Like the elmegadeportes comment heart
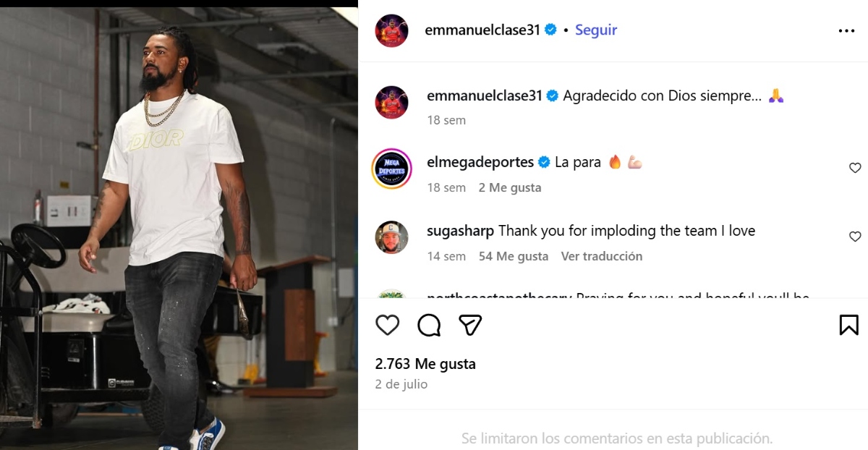Viewport: 868px width, 450px height. click(855, 168)
